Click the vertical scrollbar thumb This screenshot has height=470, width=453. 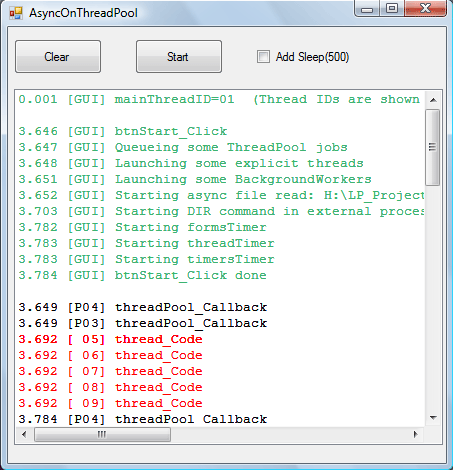[433, 147]
